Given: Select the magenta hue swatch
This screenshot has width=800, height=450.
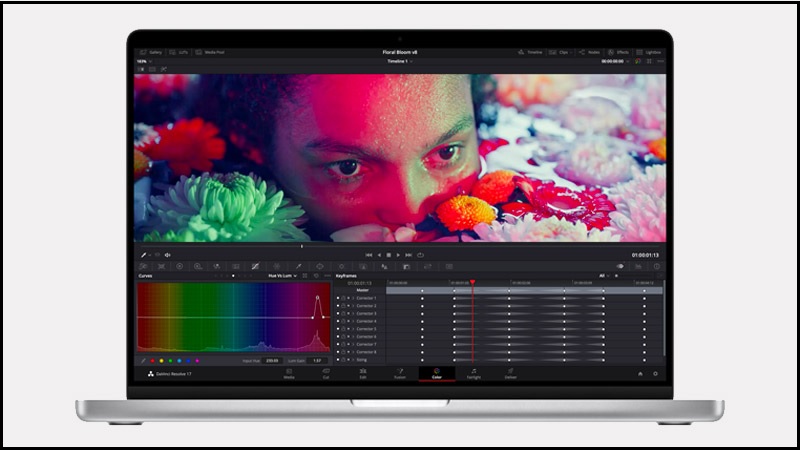Looking at the screenshot, I should tap(197, 361).
